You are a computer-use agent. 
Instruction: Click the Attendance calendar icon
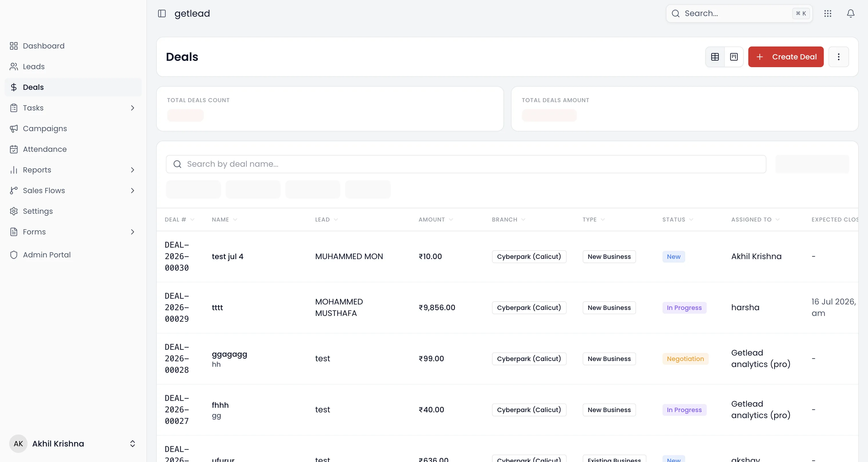tap(13, 149)
